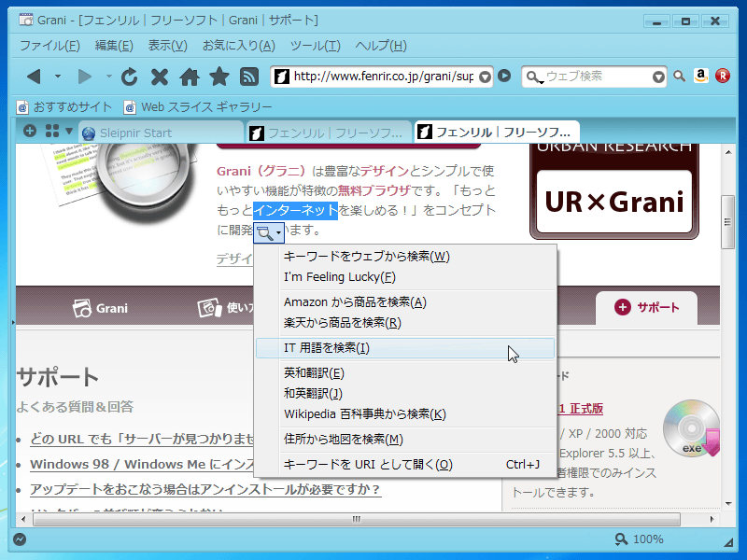
Task: Run search with the magnifier button
Action: [680, 77]
